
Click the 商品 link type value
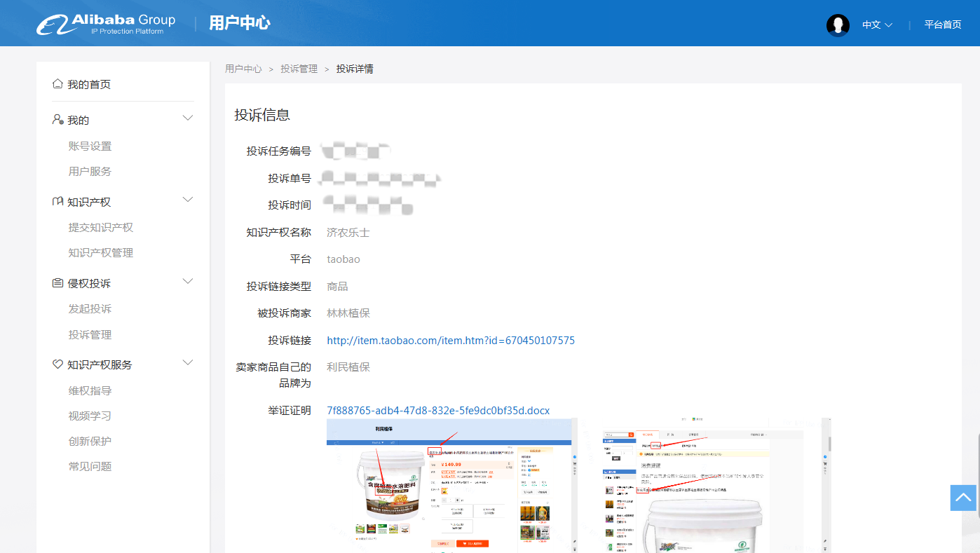click(x=337, y=287)
